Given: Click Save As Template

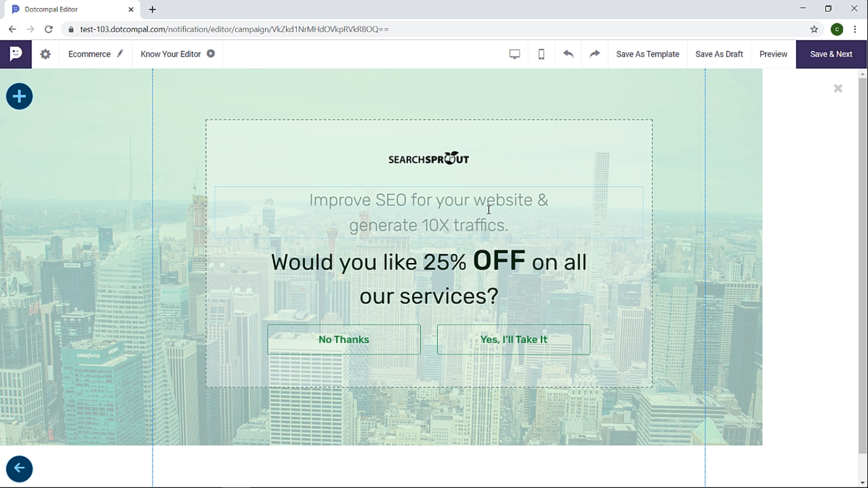Looking at the screenshot, I should (x=648, y=54).
